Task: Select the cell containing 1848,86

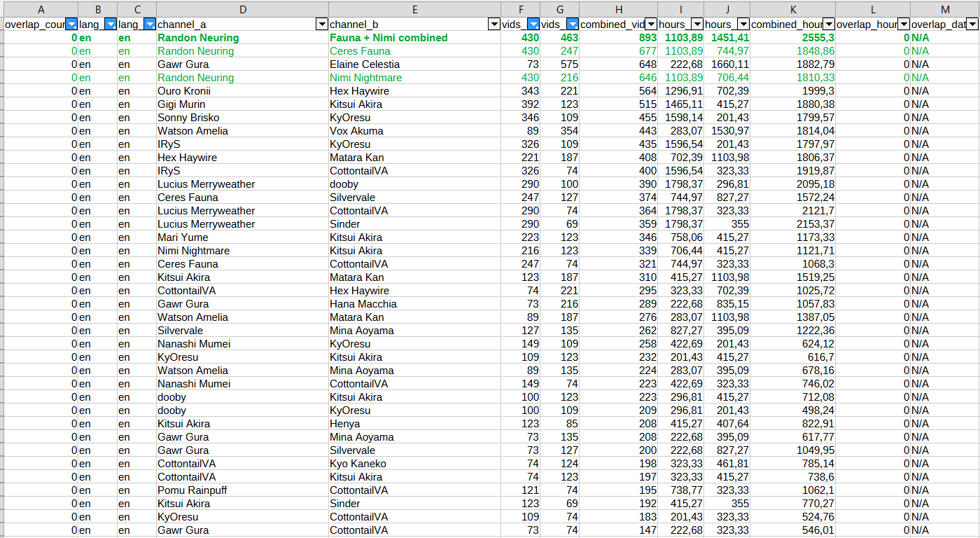Action: (793, 51)
